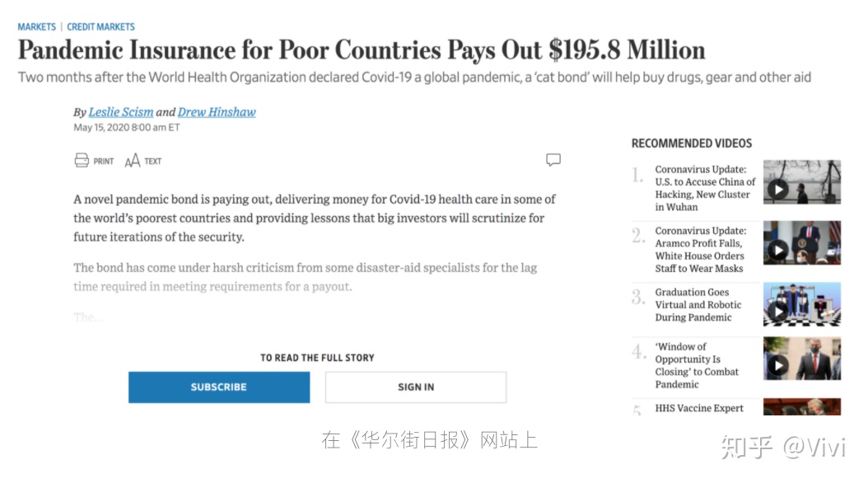The height and width of the screenshot is (483, 868).
Task: Open author Leslie Scism's page
Action: click(121, 112)
